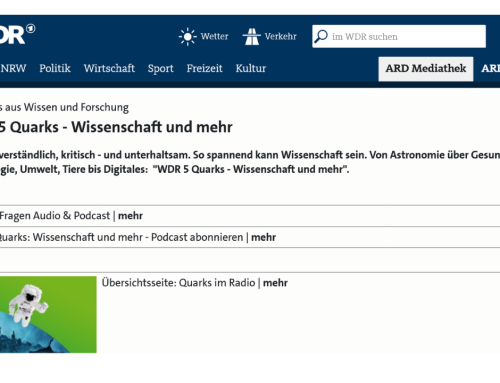Select the Wirtschaft menu item
Viewport: 500px width, 383px height.
coord(109,68)
